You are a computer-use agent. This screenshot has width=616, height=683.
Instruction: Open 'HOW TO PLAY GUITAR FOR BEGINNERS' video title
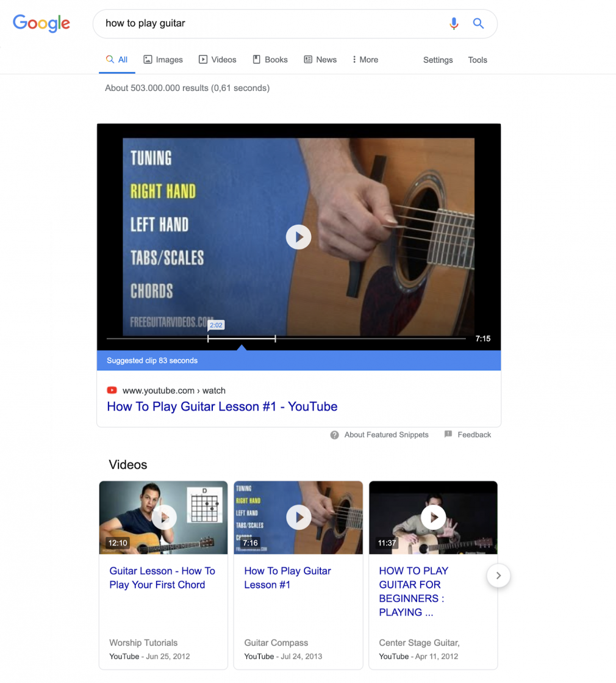[413, 591]
